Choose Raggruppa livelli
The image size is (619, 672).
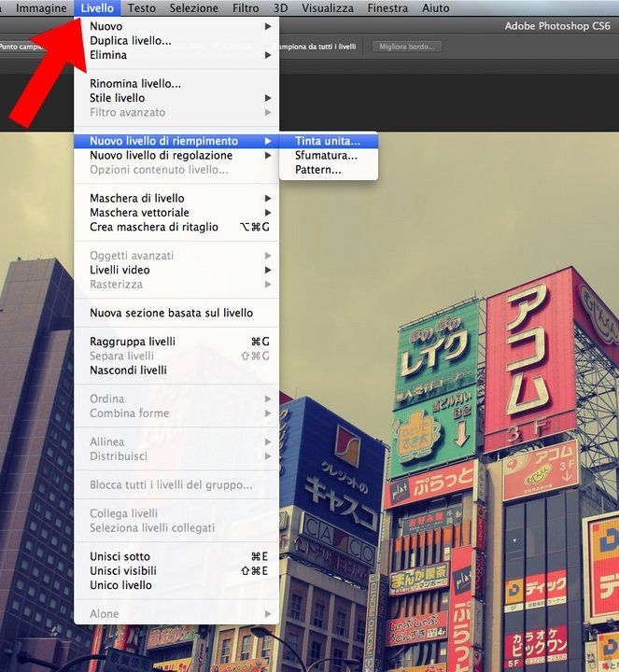(x=176, y=342)
